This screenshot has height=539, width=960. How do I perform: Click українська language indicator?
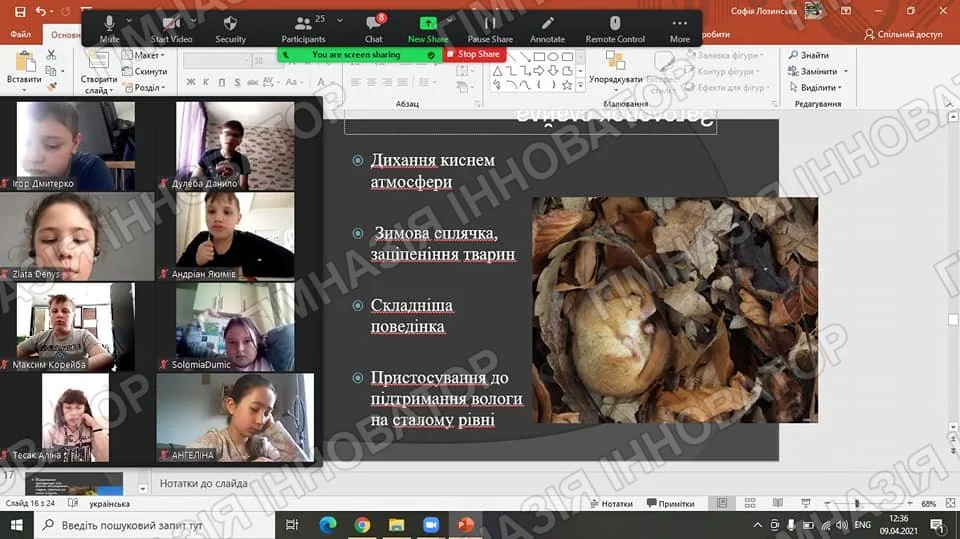click(x=110, y=503)
